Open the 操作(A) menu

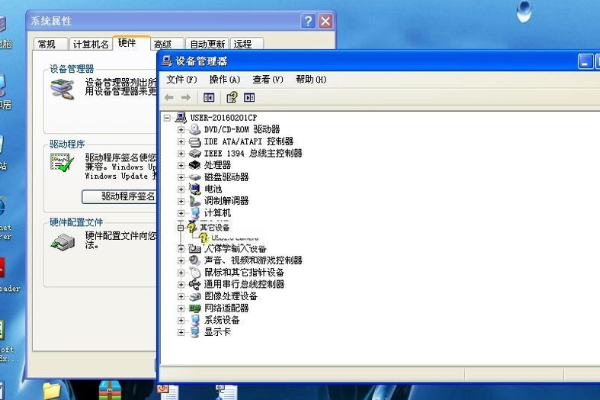click(x=224, y=79)
